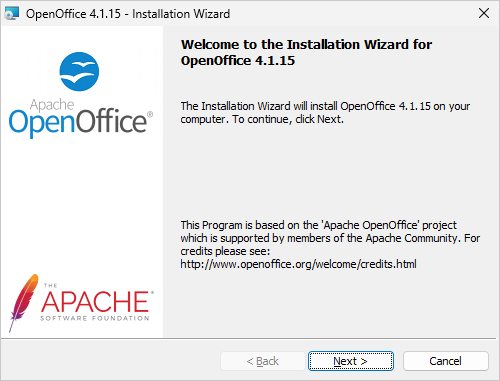
Task: Go to the next step with Next >
Action: 351,361
